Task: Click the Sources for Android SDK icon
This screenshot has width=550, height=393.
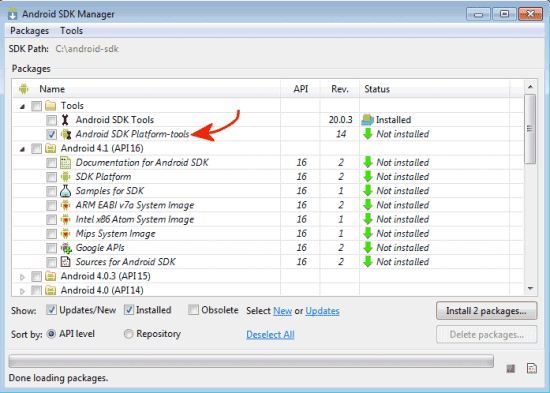Action: pyautogui.click(x=65, y=262)
